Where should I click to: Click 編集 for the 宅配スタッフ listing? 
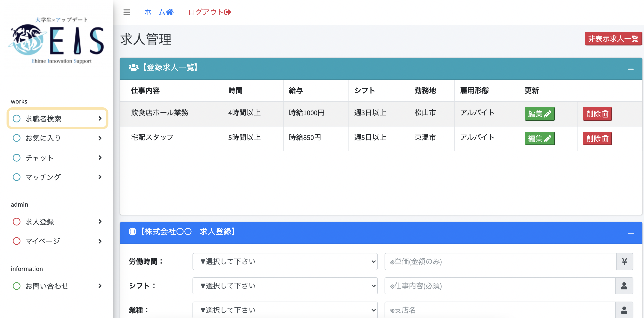pyautogui.click(x=540, y=139)
